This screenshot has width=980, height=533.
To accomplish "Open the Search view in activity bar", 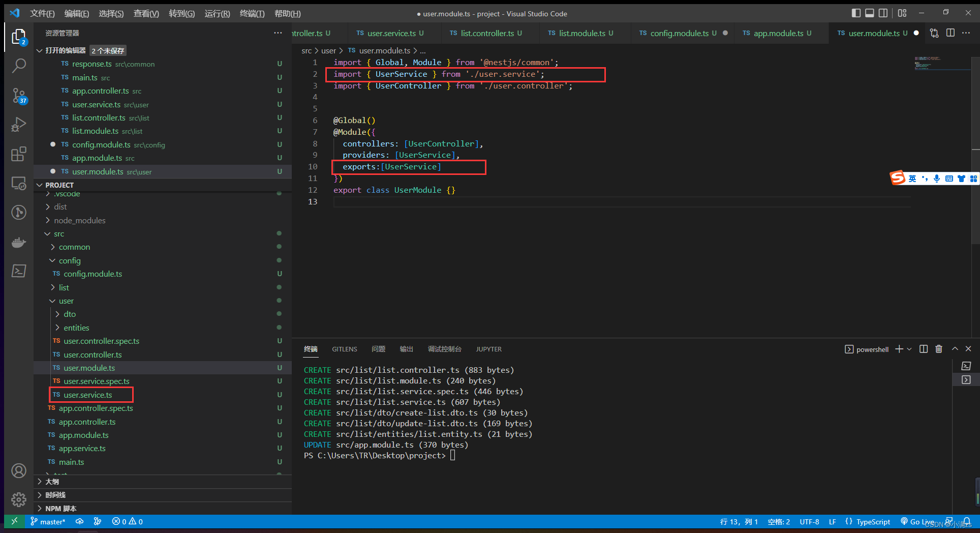I will 19,66.
